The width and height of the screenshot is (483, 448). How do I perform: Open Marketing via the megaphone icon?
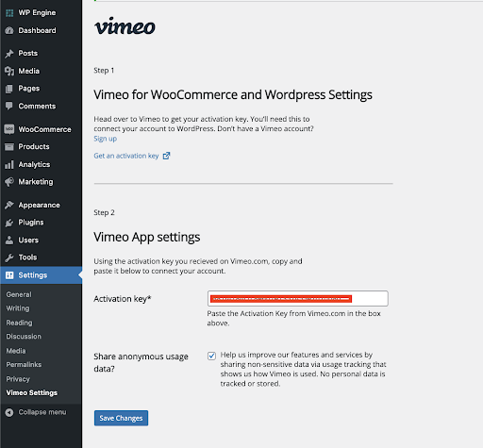(9, 182)
